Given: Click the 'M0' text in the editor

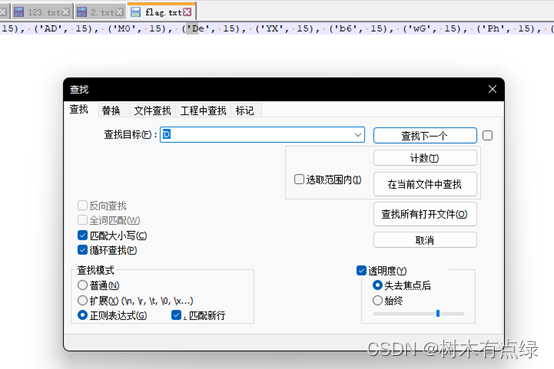Looking at the screenshot, I should point(124,28).
